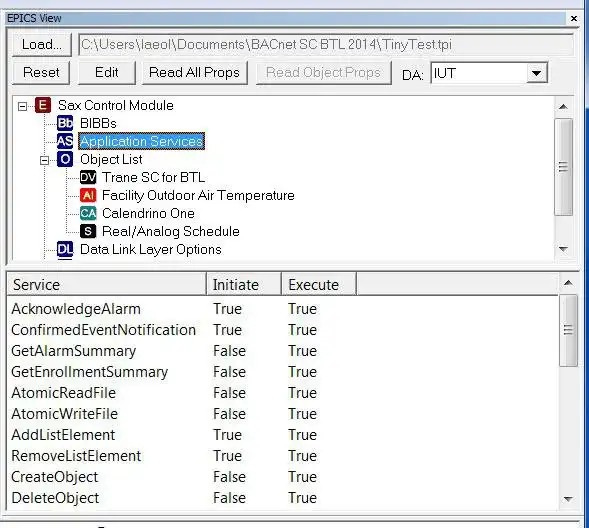This screenshot has width=589, height=528.
Task: Click the Reset button
Action: (x=41, y=72)
